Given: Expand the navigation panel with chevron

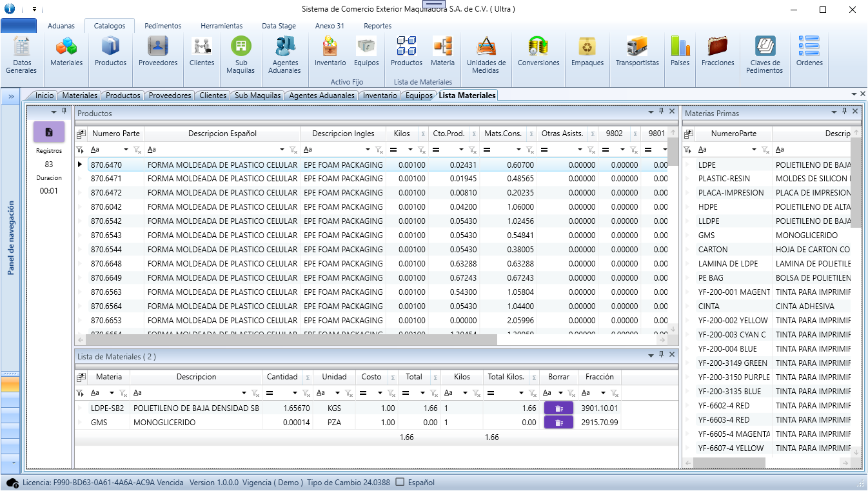Looking at the screenshot, I should tap(11, 96).
